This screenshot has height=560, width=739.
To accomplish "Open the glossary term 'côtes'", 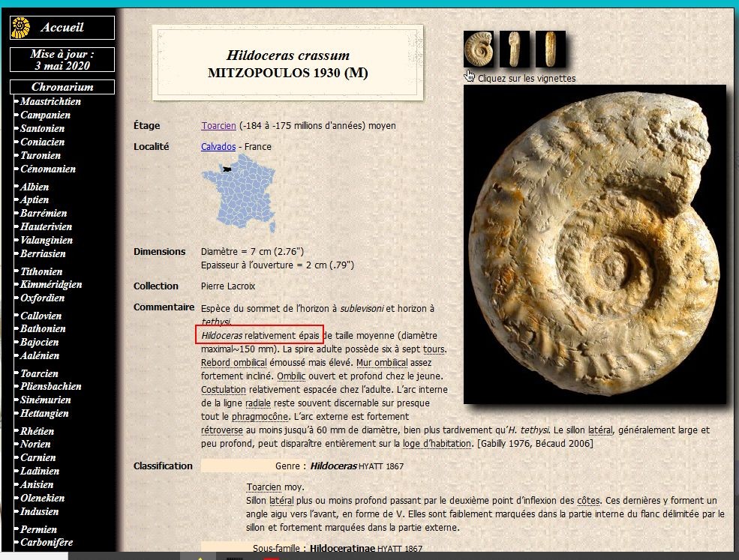I will [589, 501].
